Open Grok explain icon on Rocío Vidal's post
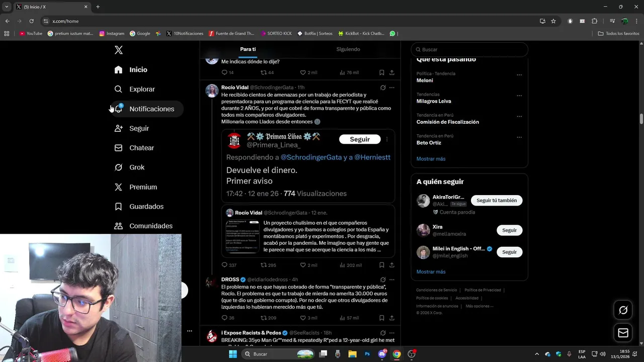The height and width of the screenshot is (362, 644). coord(383,87)
